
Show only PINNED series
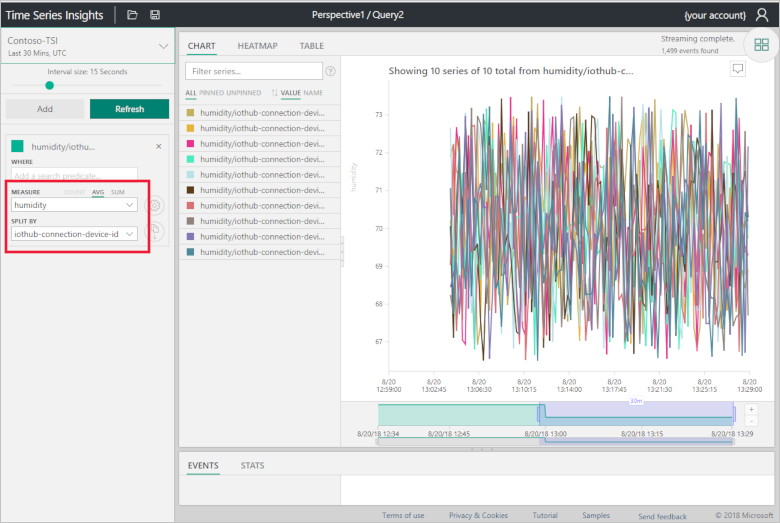pos(211,93)
